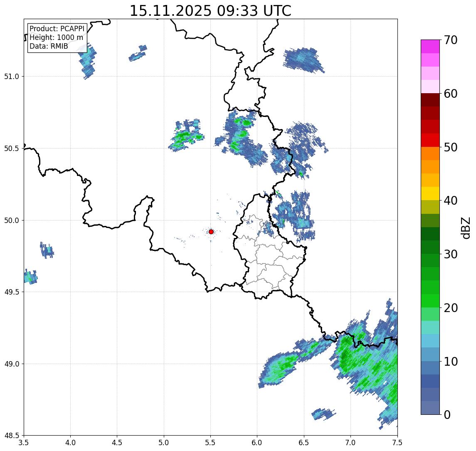Click the plot title showing 09:33 UTC
This screenshot has height=451, width=476.
[x=210, y=11]
